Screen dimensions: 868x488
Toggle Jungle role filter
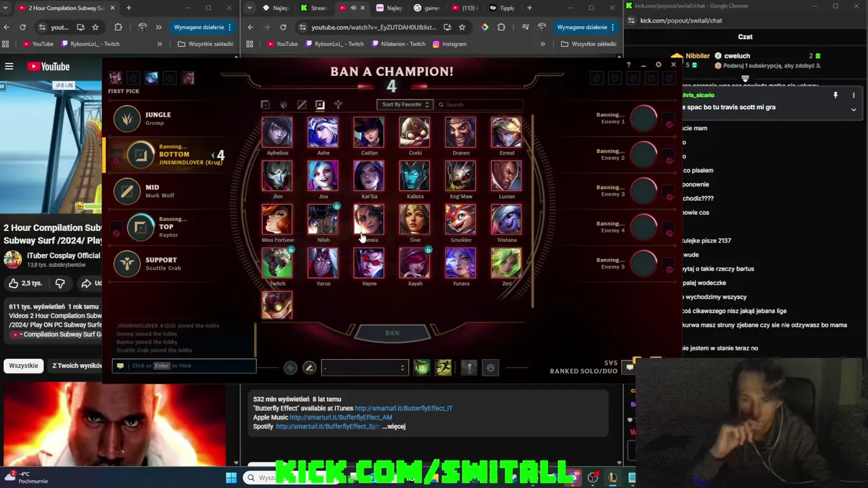(x=283, y=104)
